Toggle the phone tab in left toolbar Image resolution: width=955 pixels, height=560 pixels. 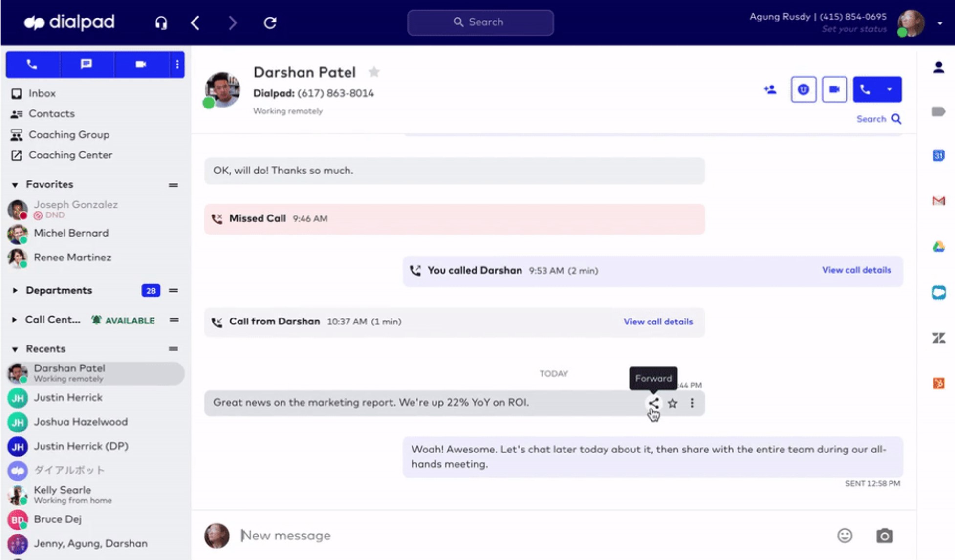(x=32, y=64)
